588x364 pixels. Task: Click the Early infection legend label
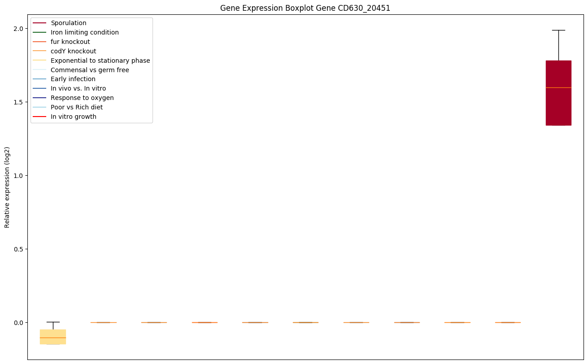point(73,79)
